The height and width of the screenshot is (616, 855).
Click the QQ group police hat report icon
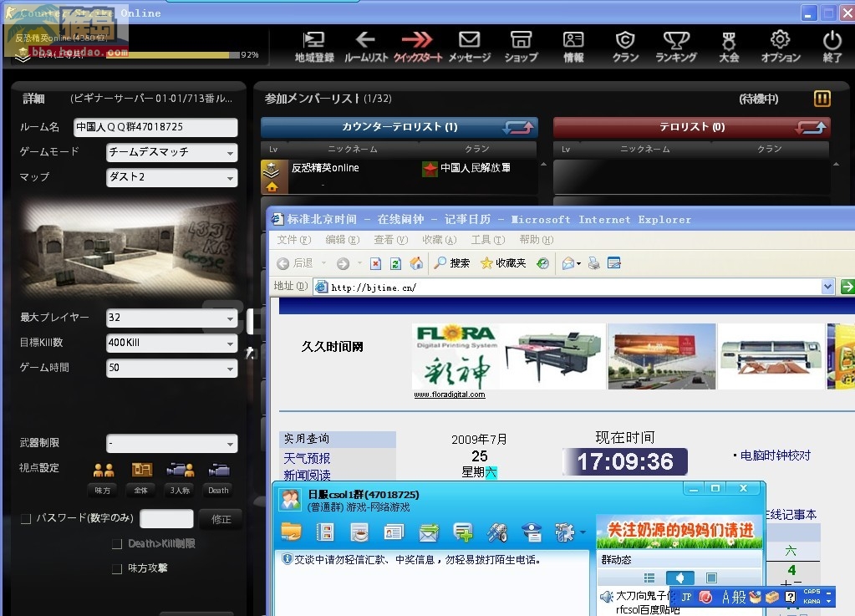click(532, 532)
